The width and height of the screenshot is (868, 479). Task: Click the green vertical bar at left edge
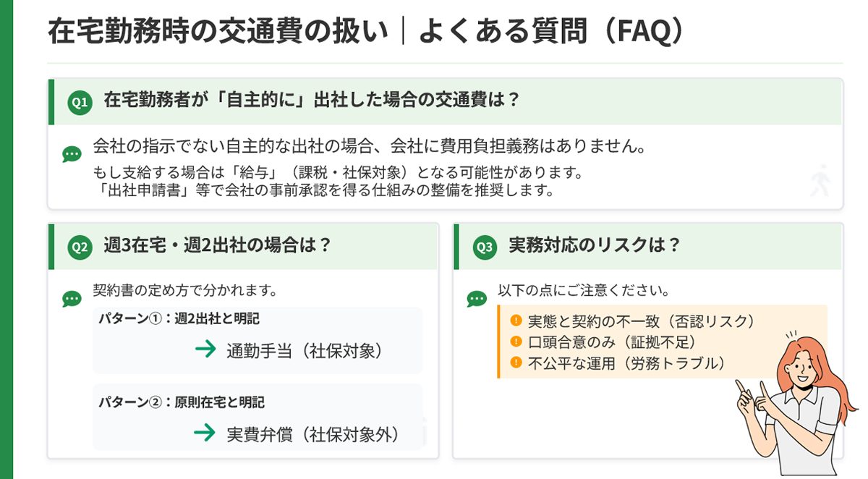tap(7, 239)
